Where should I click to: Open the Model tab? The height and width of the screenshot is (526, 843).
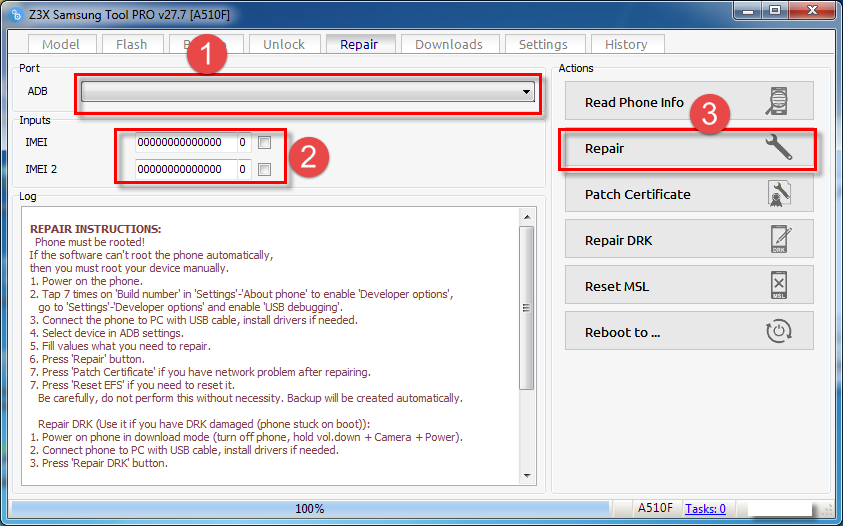coord(62,44)
